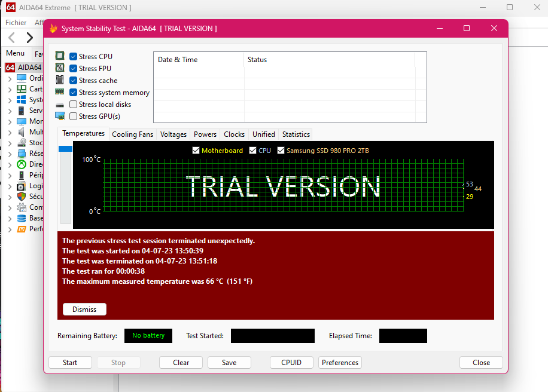Uncheck the Stress FPU checkbox
548x392 pixels.
click(x=73, y=68)
